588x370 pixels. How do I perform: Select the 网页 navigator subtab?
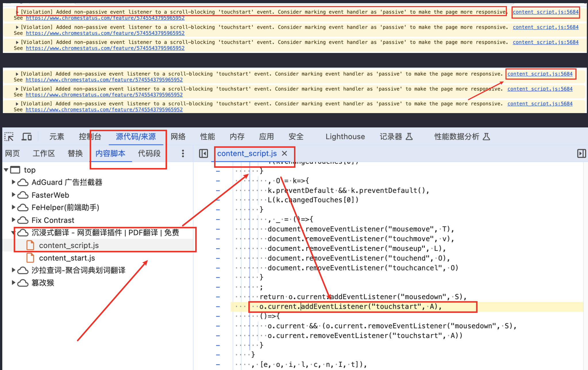[x=12, y=153]
